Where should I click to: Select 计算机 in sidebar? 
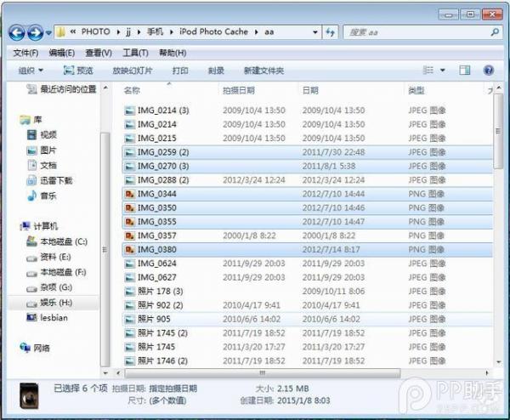click(x=39, y=226)
